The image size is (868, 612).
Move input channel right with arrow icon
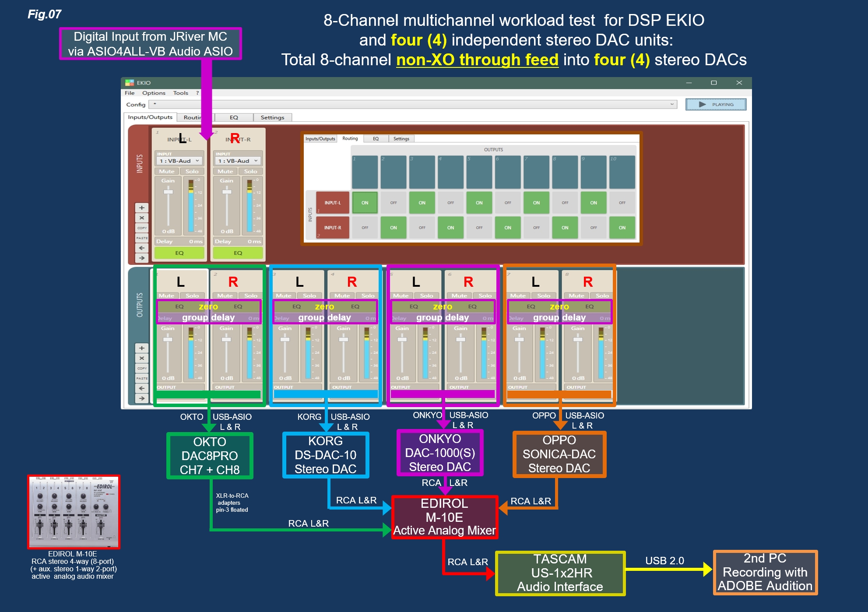[x=141, y=258]
